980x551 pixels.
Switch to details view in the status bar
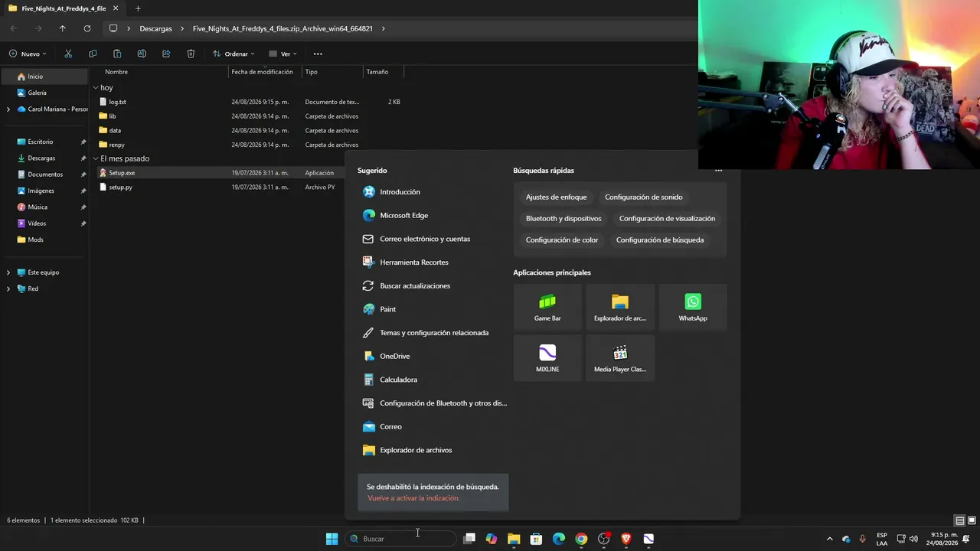[x=959, y=520]
